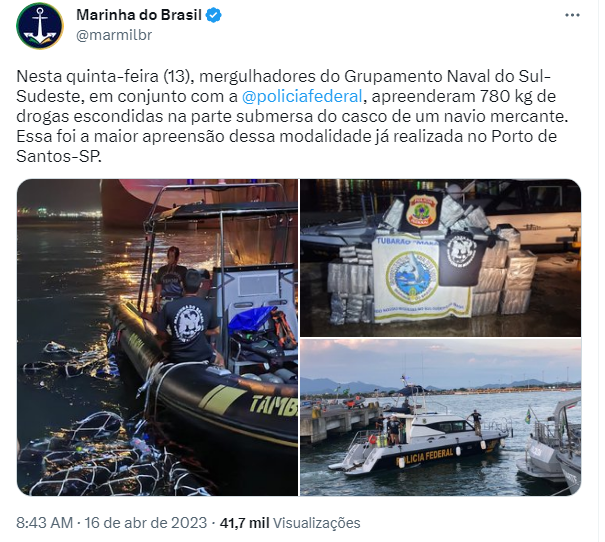Viewport: 605px width, 542px height.
Task: Open the three-dot more options menu
Action: (572, 15)
